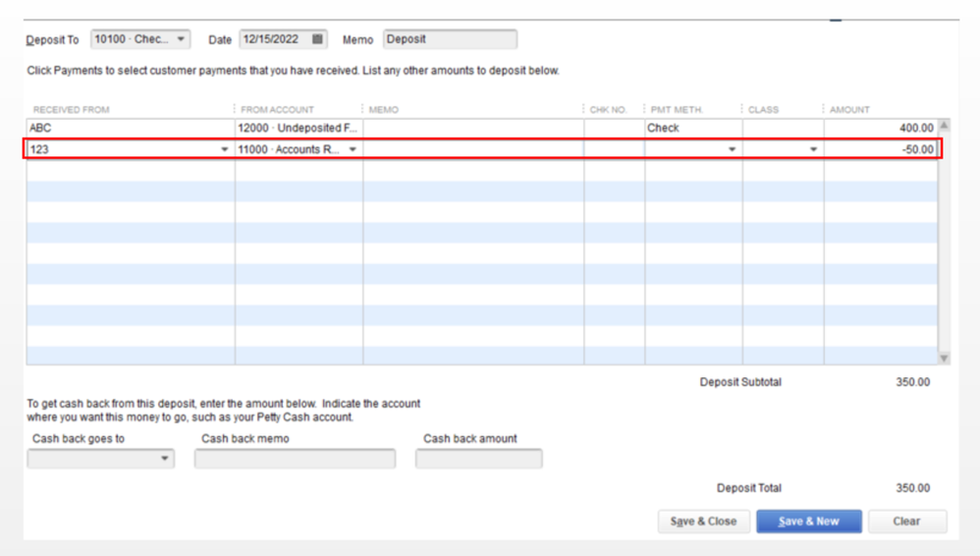Select the -50.00 amount cell
The image size is (980, 556).
coord(881,149)
